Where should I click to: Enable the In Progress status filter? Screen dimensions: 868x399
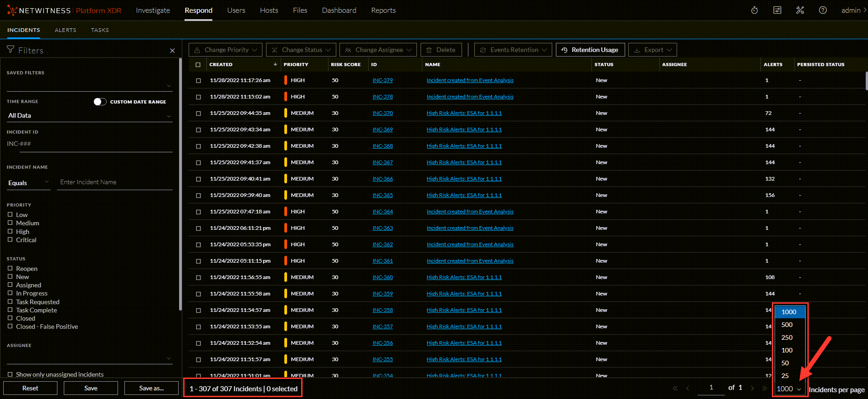point(10,293)
